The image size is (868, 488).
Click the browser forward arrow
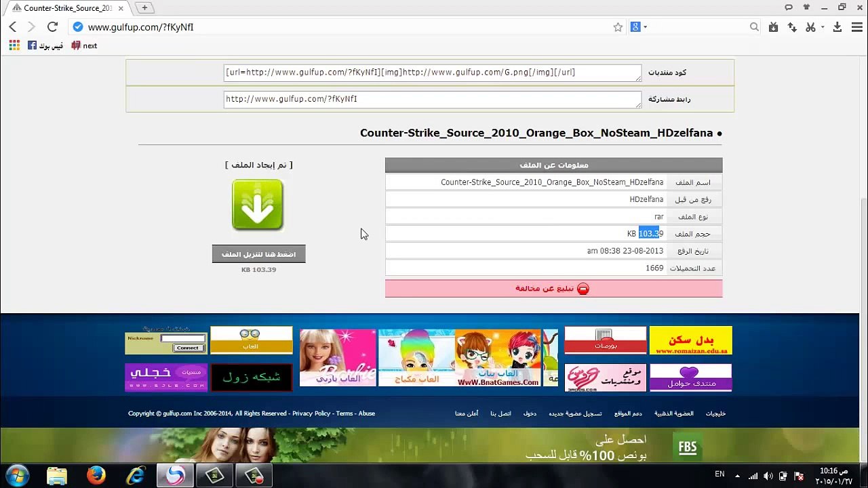tap(31, 27)
